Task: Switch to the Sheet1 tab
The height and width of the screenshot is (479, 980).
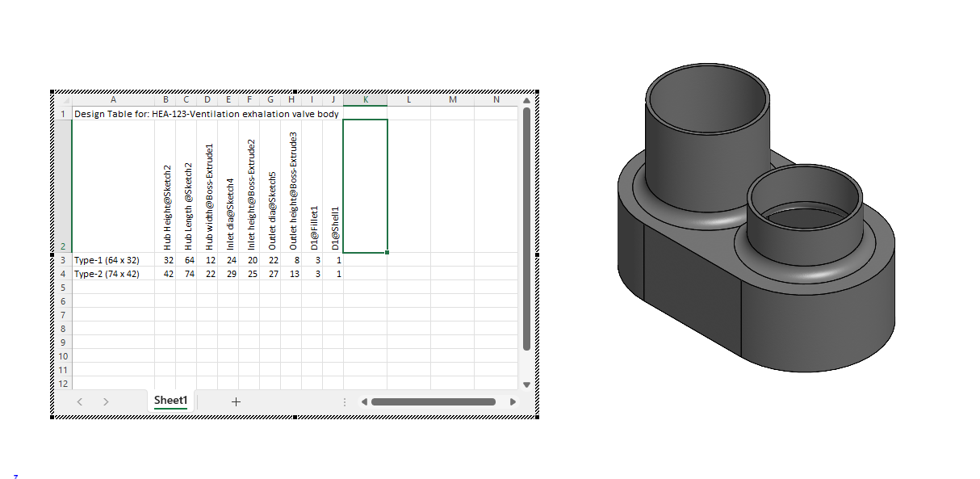Action: [170, 401]
